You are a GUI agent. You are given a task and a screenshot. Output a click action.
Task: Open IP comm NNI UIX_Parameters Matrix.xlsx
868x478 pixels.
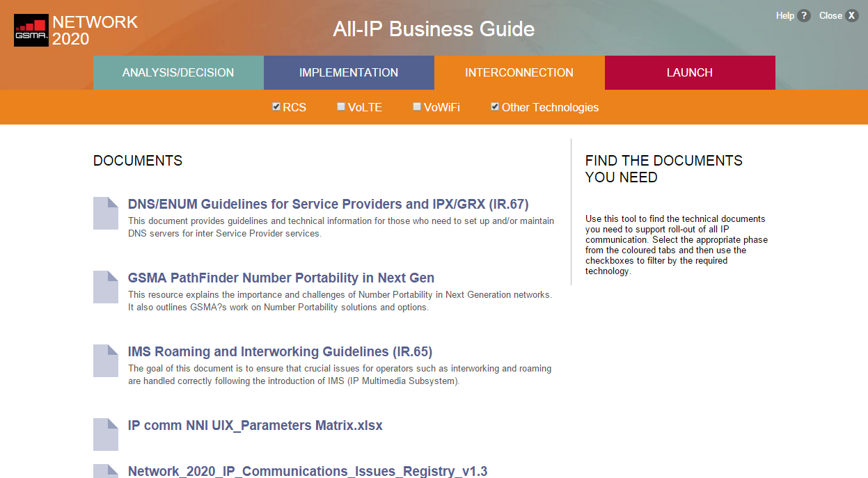pyautogui.click(x=255, y=426)
